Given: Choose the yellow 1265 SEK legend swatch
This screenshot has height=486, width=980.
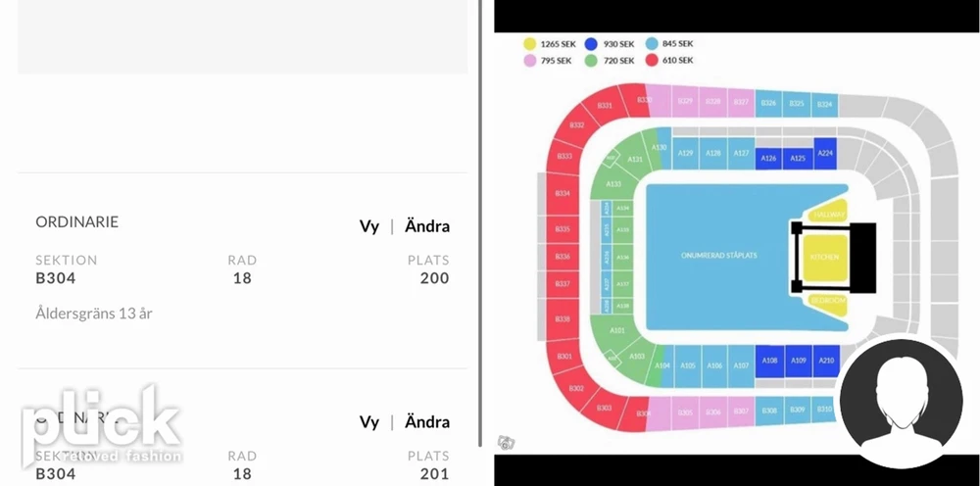Looking at the screenshot, I should tap(529, 44).
